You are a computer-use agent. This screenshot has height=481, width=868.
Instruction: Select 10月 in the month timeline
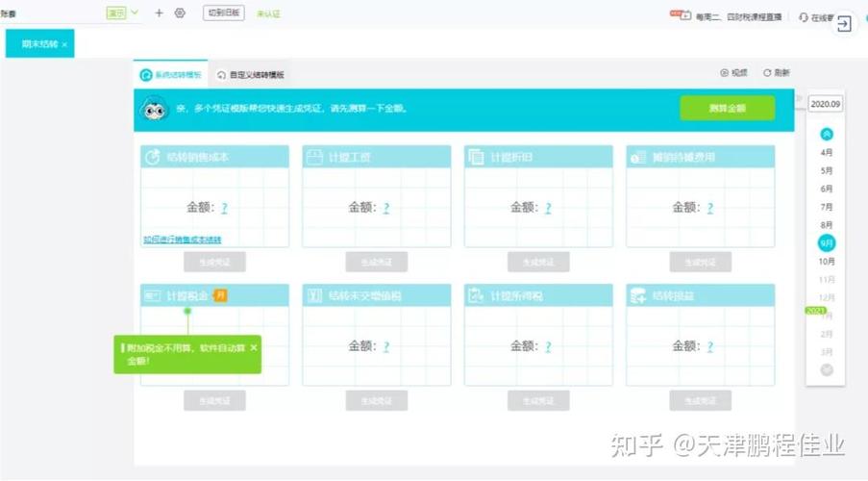pyautogui.click(x=827, y=262)
